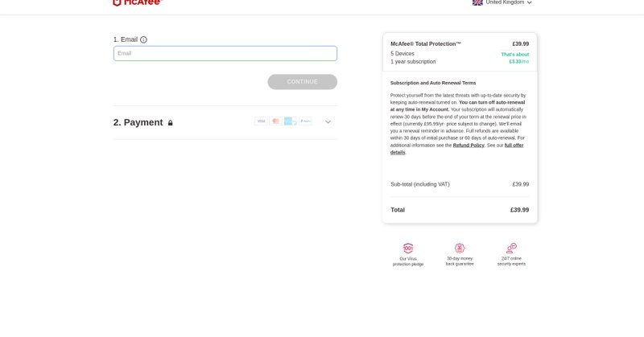Click the 'Sub-total (including VAT)' label
644x337 pixels.
(419, 184)
